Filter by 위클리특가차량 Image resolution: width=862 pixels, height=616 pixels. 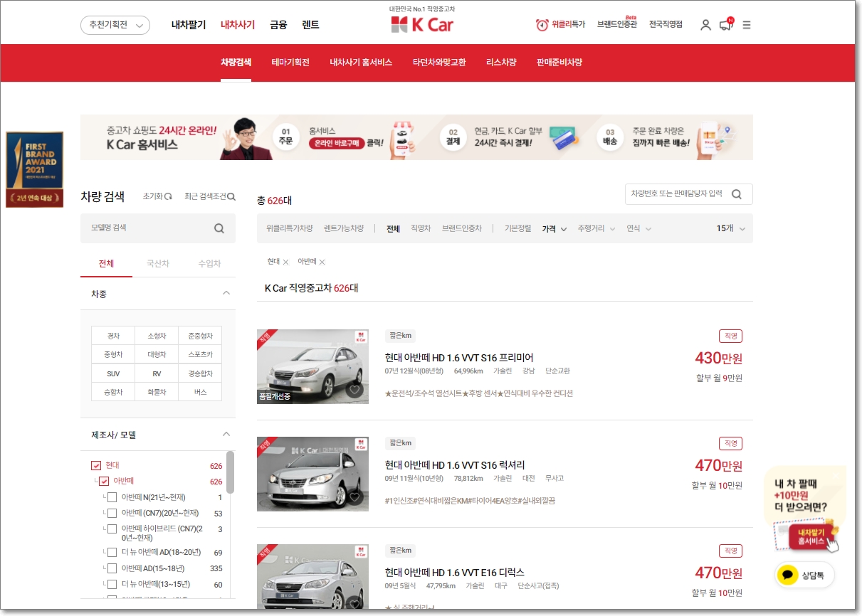(x=289, y=229)
